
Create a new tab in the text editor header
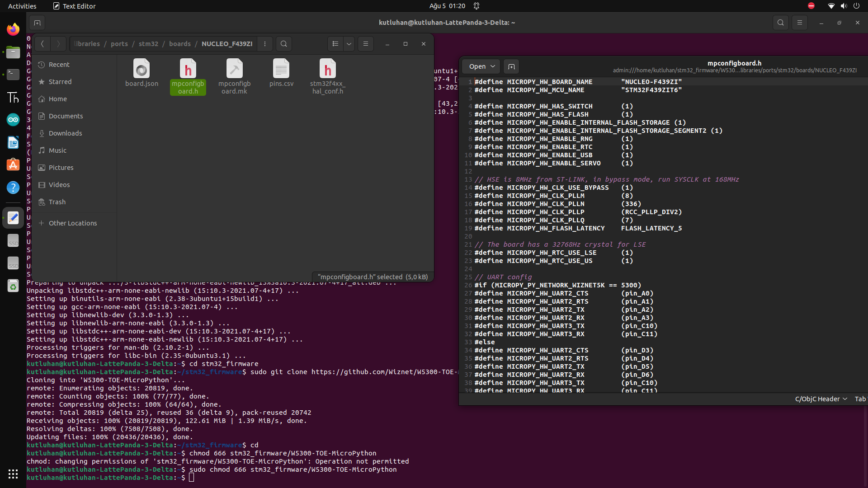[511, 66]
